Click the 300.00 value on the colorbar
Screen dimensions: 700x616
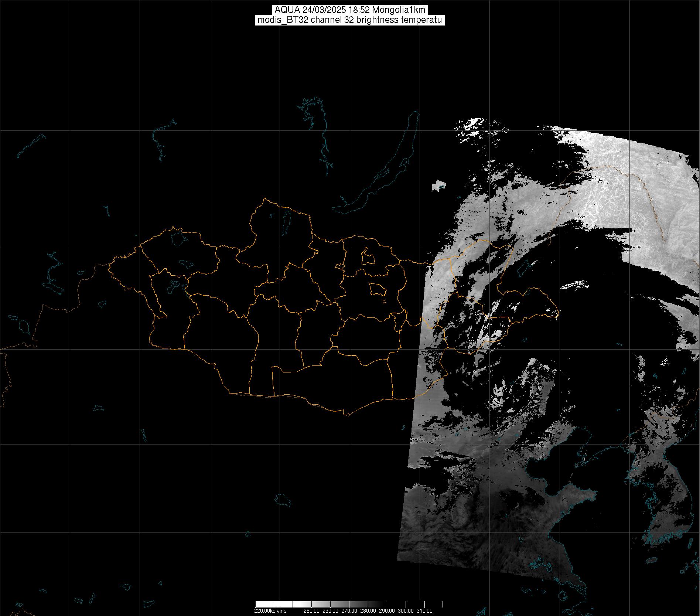(x=406, y=611)
